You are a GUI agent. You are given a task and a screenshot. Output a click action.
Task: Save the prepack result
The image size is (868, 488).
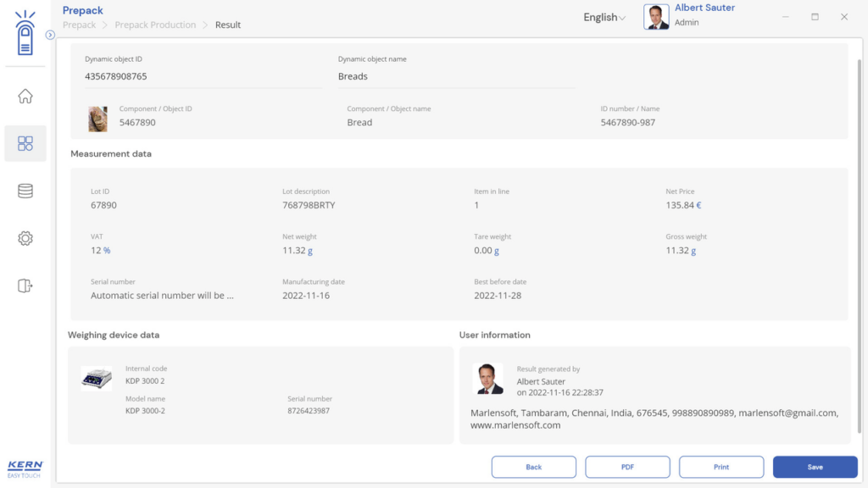[815, 467]
